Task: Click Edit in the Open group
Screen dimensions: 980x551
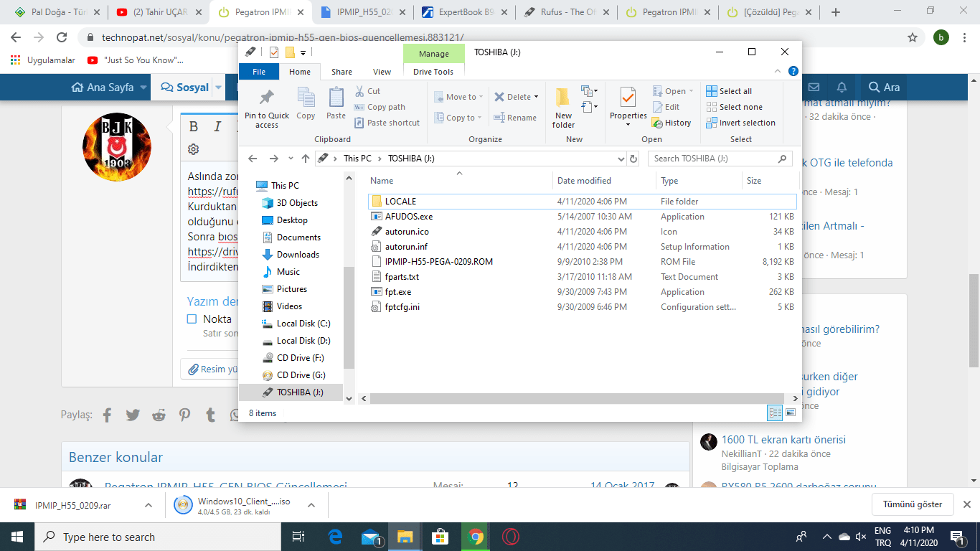Action: point(666,107)
